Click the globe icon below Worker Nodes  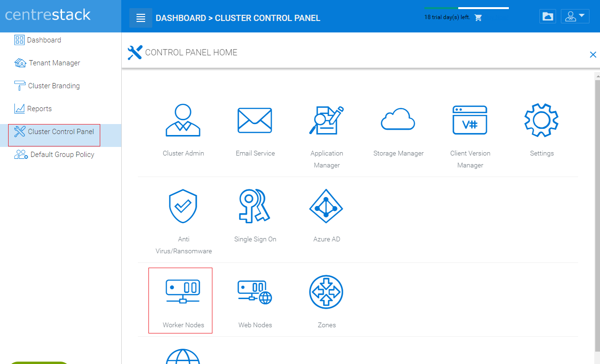(x=183, y=356)
